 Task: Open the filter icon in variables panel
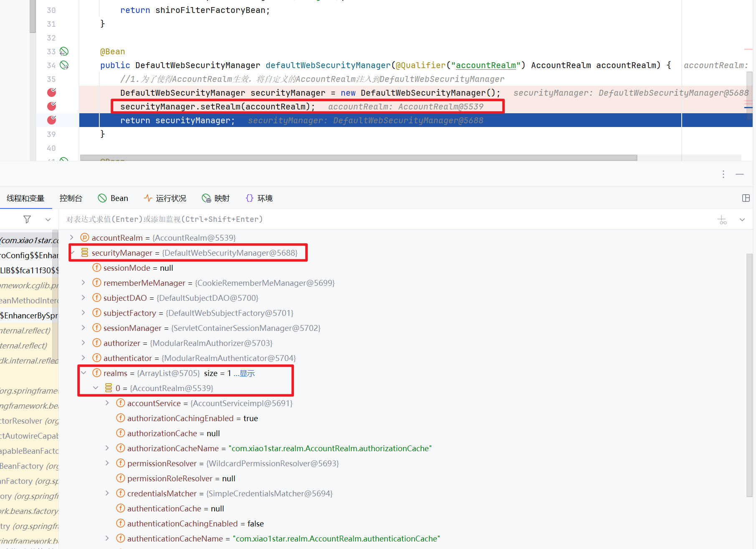tap(27, 219)
